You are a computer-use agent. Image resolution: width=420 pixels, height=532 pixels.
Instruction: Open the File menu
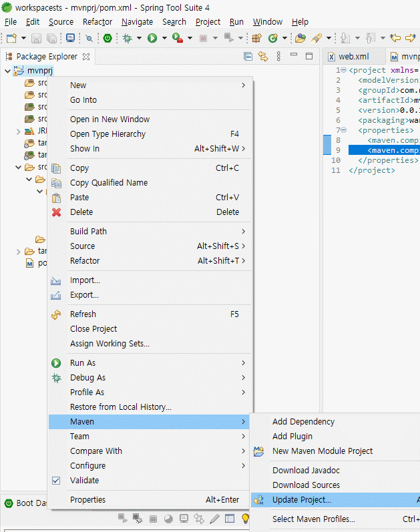(11, 22)
